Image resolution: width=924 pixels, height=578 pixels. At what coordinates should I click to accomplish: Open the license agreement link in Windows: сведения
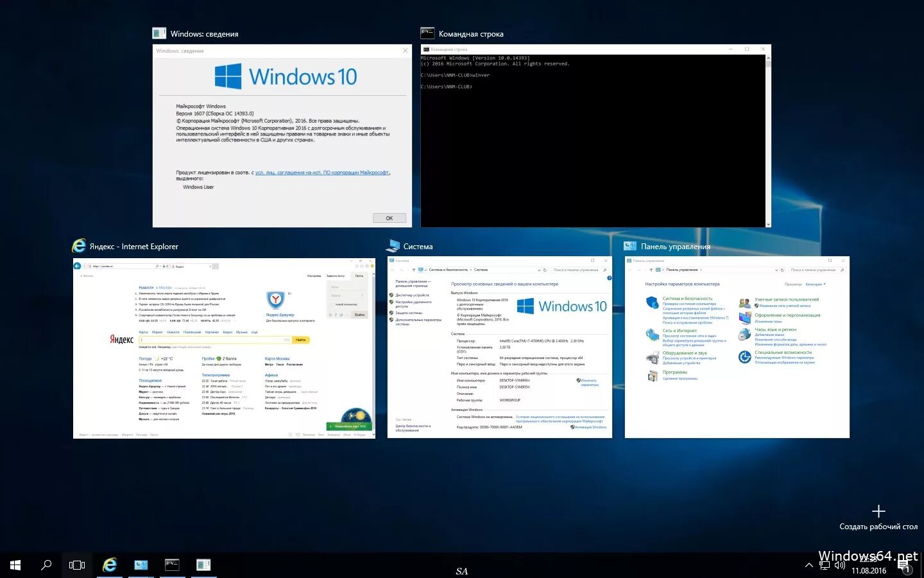322,172
